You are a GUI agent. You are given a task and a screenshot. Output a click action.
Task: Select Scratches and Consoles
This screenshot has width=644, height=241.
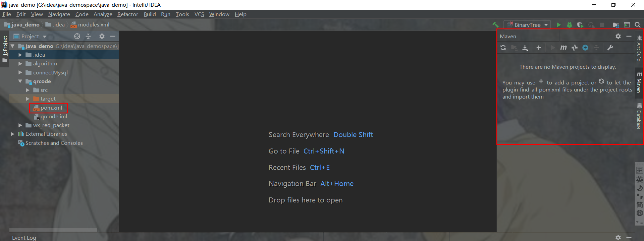[54, 143]
